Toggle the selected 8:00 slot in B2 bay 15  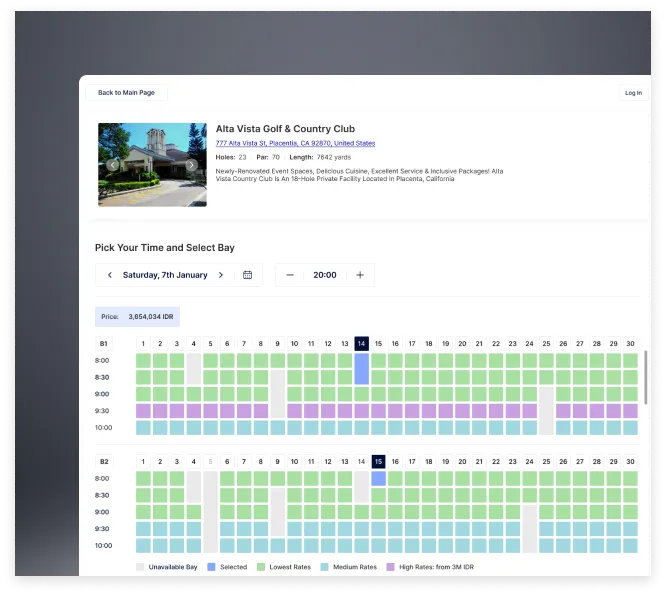(x=378, y=479)
